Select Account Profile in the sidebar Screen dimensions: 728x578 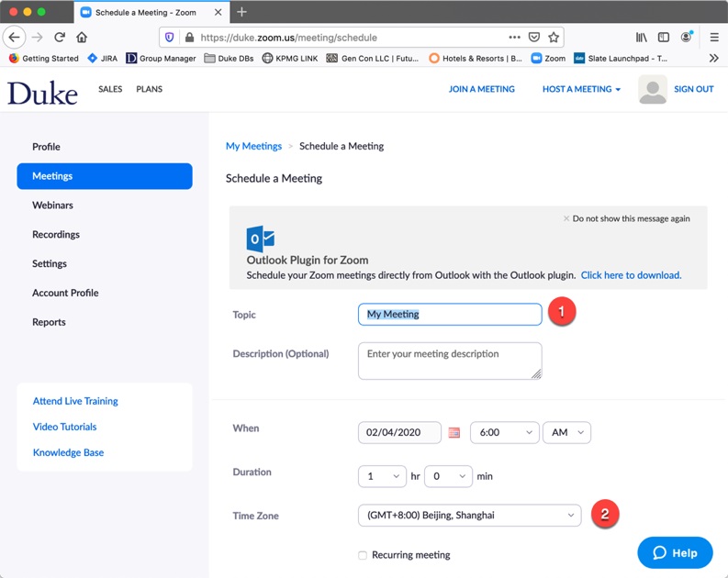click(x=65, y=293)
